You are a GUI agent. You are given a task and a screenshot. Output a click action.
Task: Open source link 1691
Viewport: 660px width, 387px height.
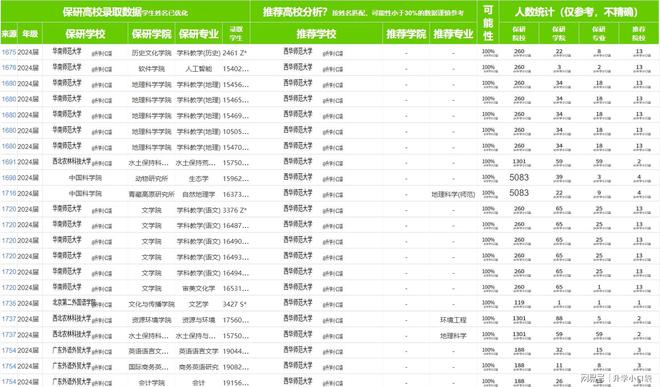9,162
